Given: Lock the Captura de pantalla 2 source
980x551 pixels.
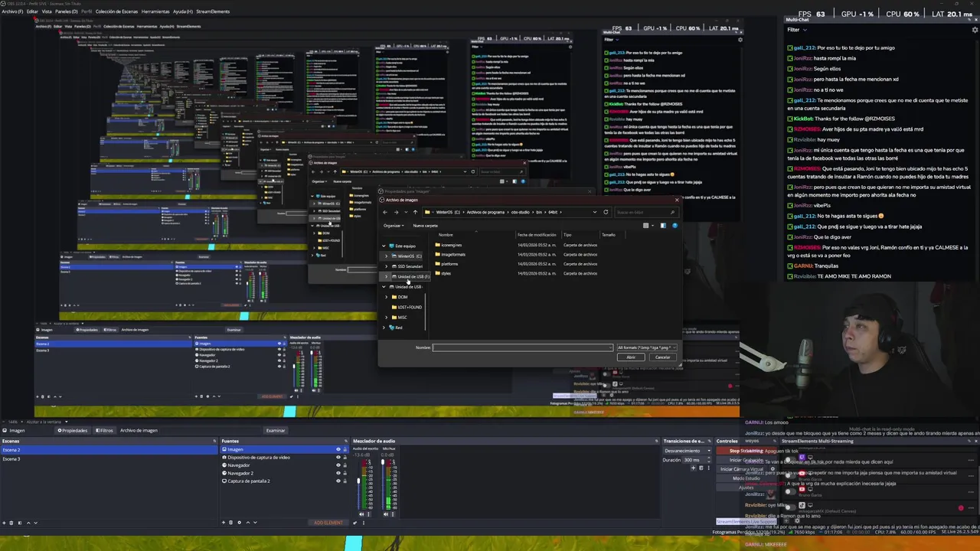Looking at the screenshot, I should 345,481.
